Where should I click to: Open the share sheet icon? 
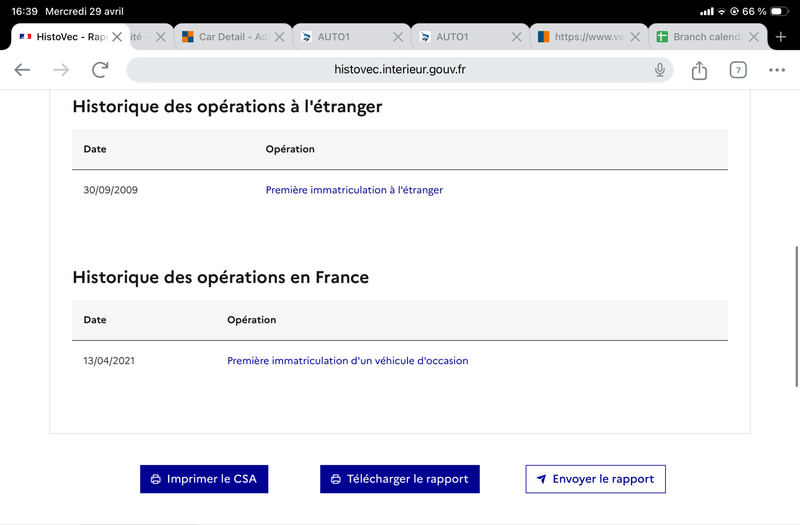(699, 70)
